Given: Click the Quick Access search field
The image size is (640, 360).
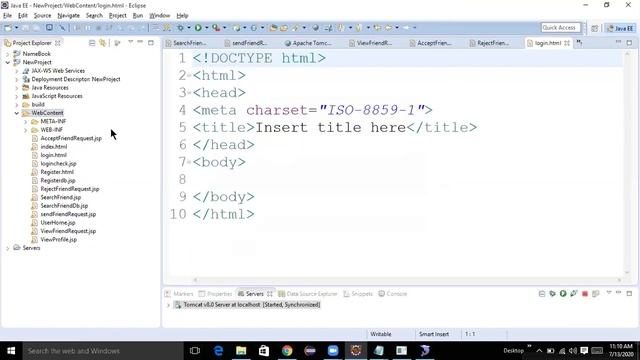Looking at the screenshot, I should [560, 27].
